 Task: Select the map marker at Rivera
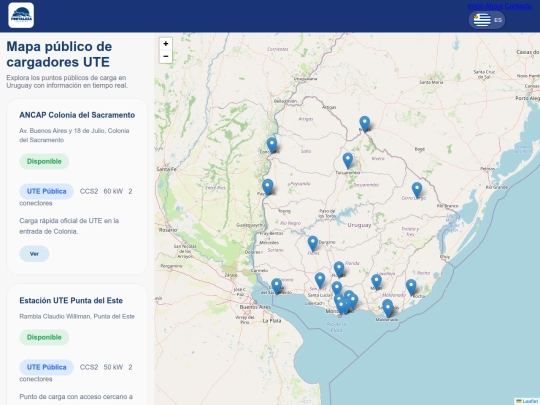365,124
